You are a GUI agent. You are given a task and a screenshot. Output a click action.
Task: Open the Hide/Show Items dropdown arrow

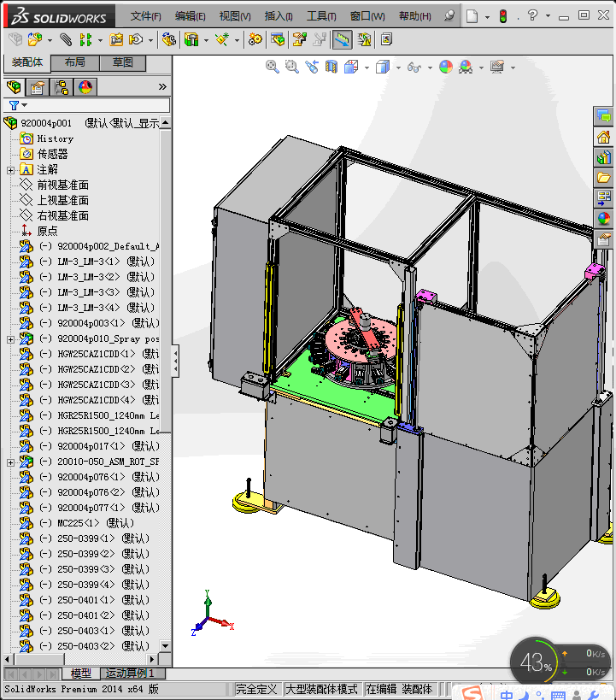(x=430, y=68)
